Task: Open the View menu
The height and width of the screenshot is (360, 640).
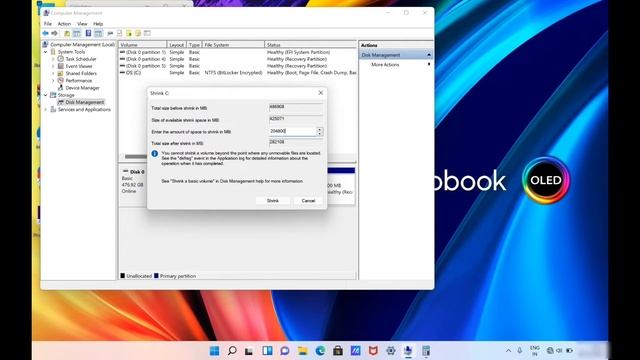Action: point(82,24)
